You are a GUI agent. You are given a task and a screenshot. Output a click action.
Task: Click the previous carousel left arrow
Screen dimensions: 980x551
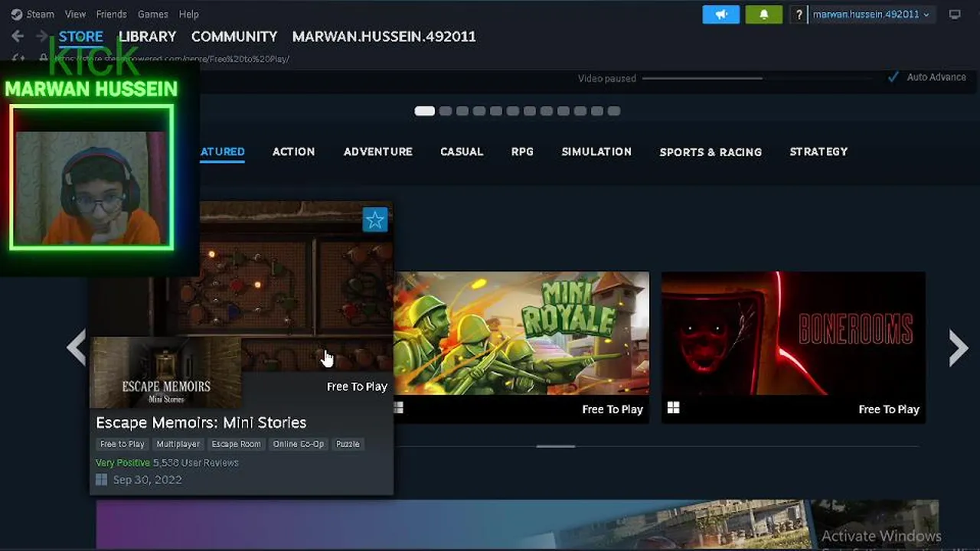pos(77,347)
